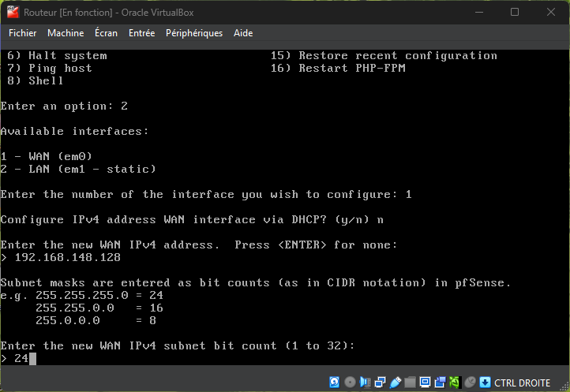This screenshot has height=392, width=570.
Task: Open the Écran menu
Action: point(106,33)
